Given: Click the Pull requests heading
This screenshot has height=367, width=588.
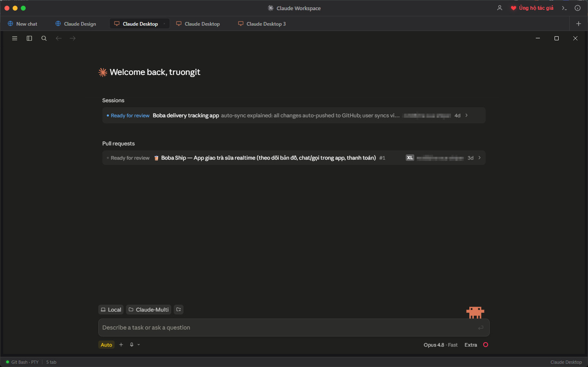Looking at the screenshot, I should [118, 143].
